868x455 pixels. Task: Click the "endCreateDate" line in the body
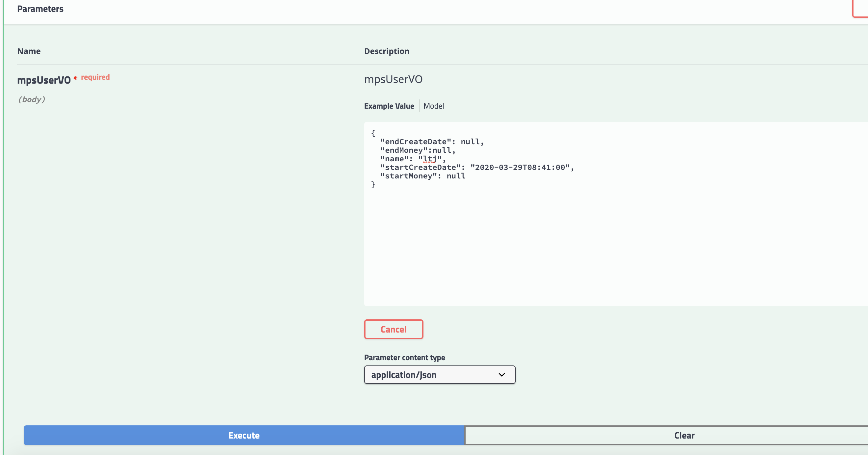(x=432, y=142)
